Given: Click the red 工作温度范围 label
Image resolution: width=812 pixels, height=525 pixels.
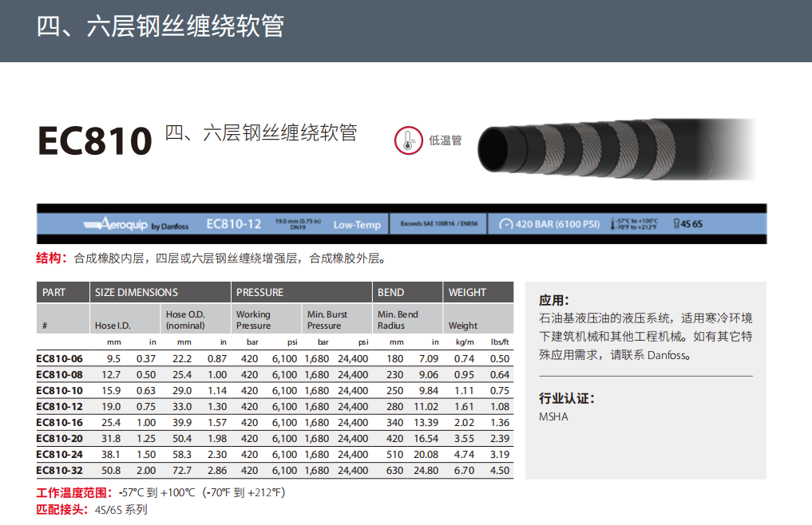Looking at the screenshot, I should click(74, 492).
